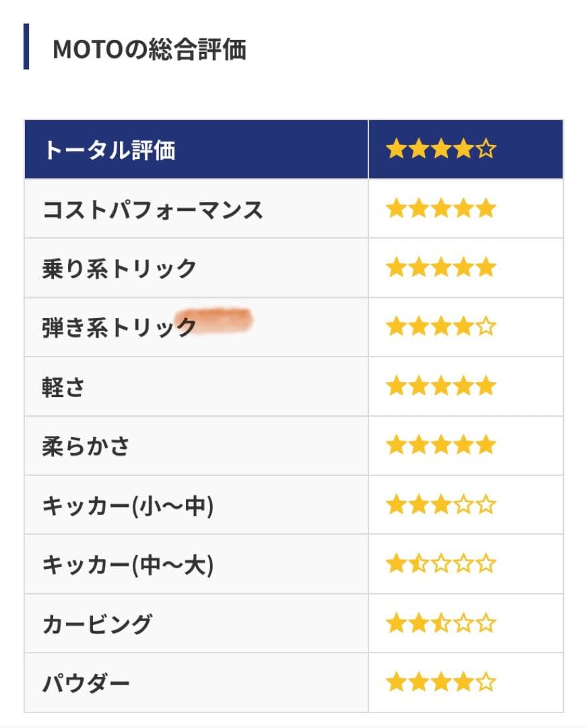Click the キッカー(小〜中) star rating
588x728 pixels.
point(440,505)
